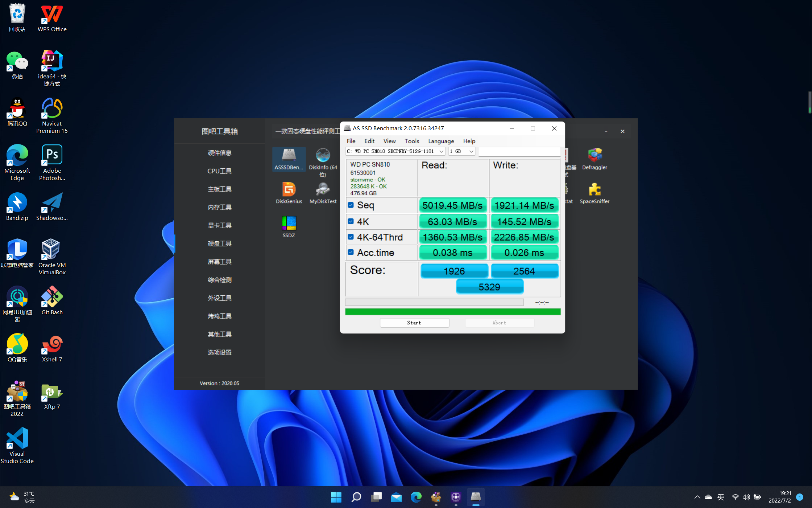The image size is (812, 508).
Task: Select 显卡工具 in toolbox sidebar
Action: (x=219, y=225)
